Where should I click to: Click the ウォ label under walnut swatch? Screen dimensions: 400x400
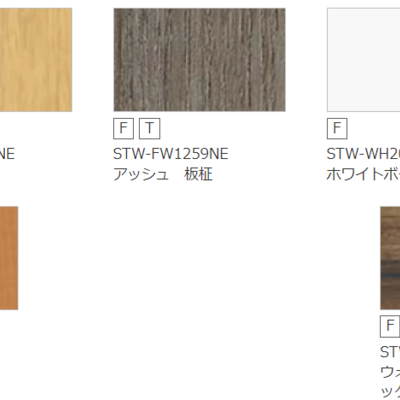click(x=390, y=372)
